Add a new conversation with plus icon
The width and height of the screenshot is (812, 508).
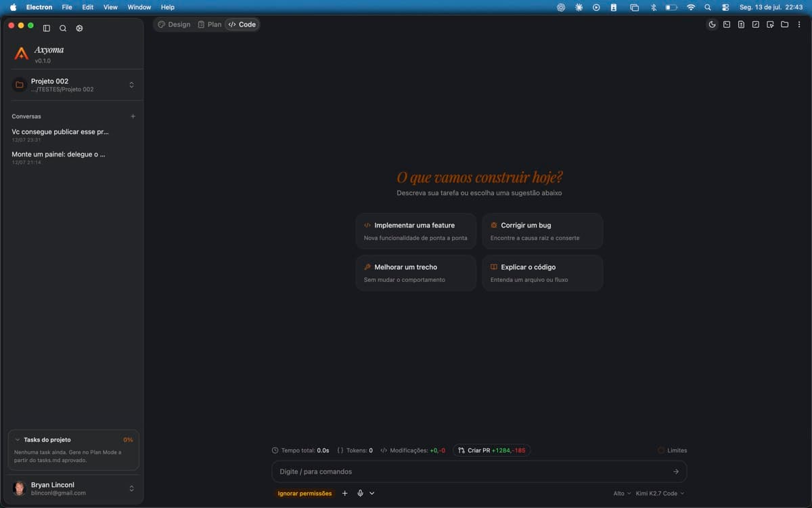click(x=133, y=117)
